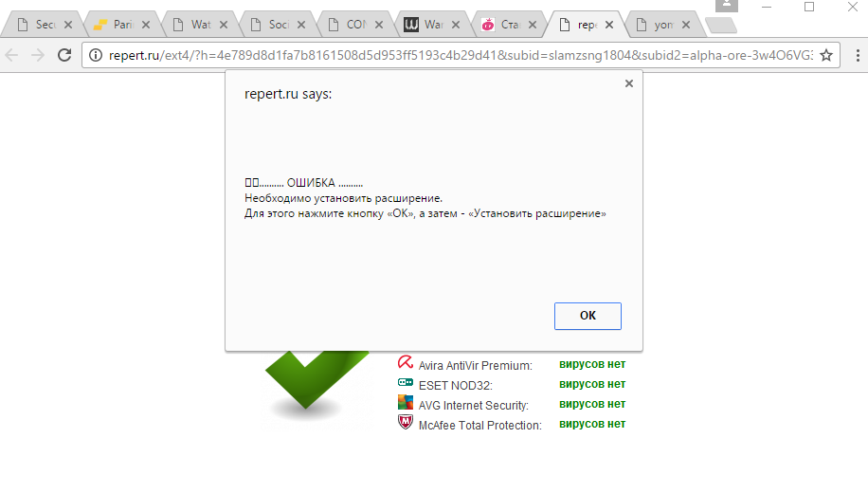Close the "CON" tab
The width and height of the screenshot is (868, 493).
pyautogui.click(x=379, y=25)
